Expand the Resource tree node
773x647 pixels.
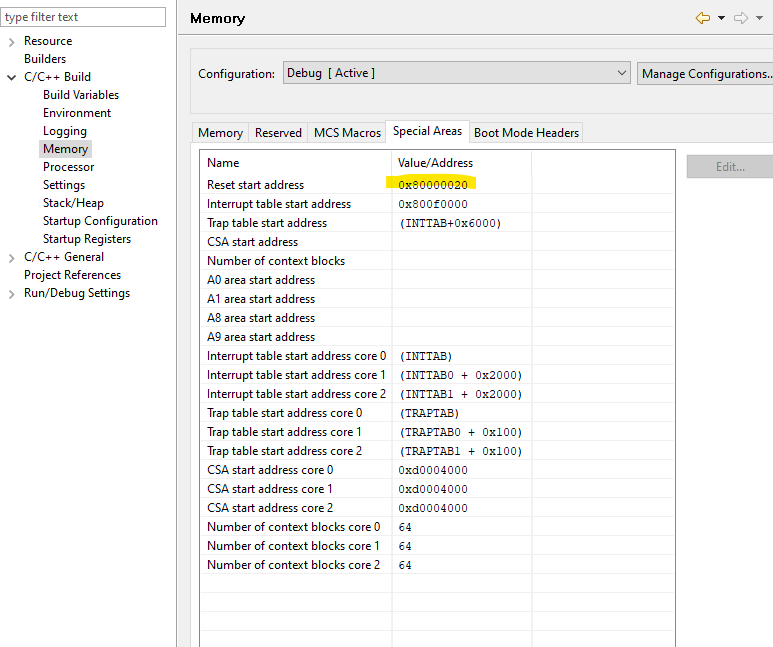[11, 42]
